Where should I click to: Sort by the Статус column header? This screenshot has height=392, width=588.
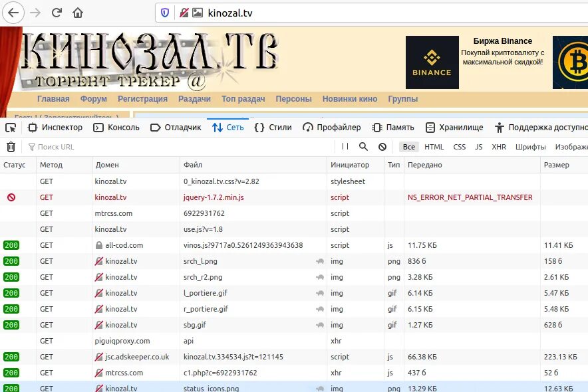coord(18,165)
